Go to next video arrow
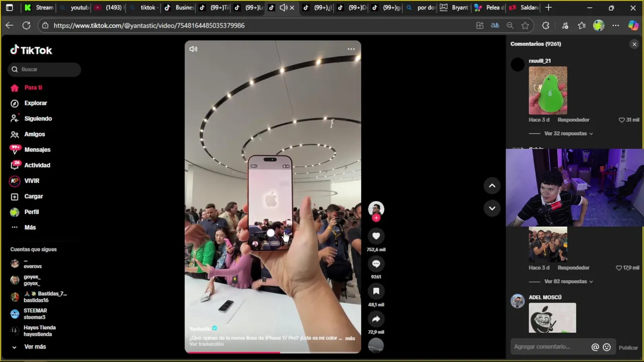 492,208
